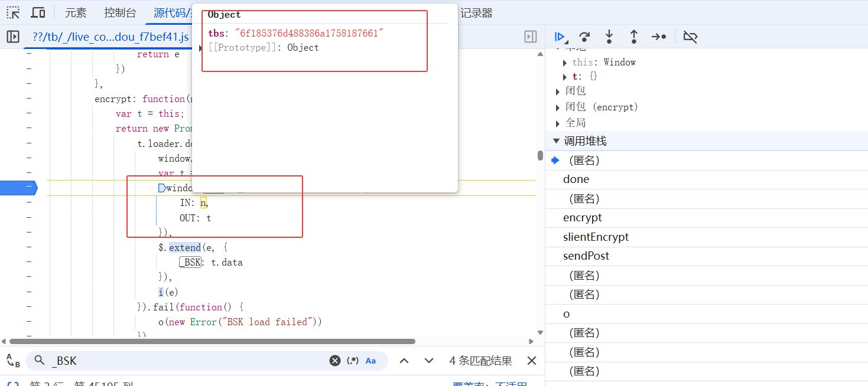Screen dimensions: 868x386
Task: Hide the debugger sidebar panel icon
Action: coord(531,37)
